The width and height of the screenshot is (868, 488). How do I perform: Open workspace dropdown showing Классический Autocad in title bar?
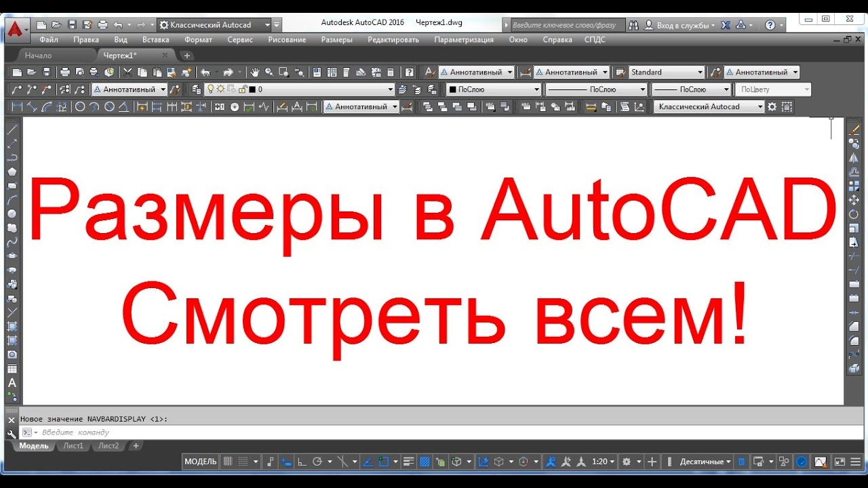pyautogui.click(x=214, y=25)
